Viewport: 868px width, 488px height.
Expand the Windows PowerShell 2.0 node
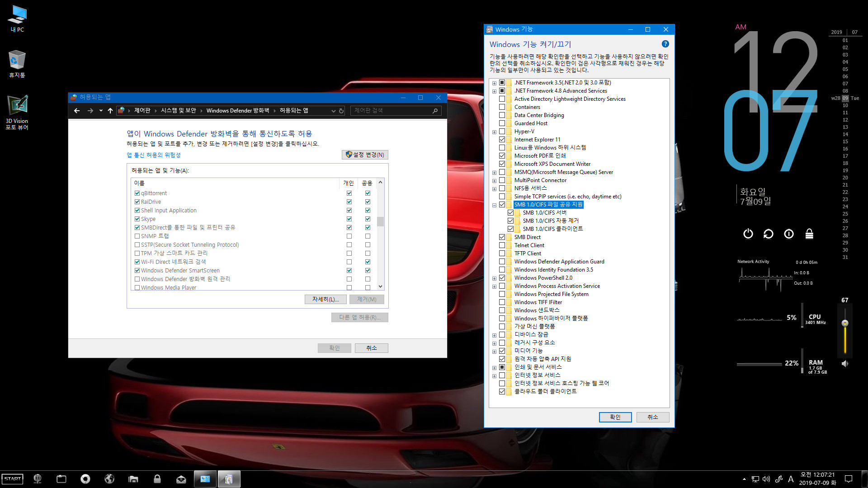[x=494, y=278]
